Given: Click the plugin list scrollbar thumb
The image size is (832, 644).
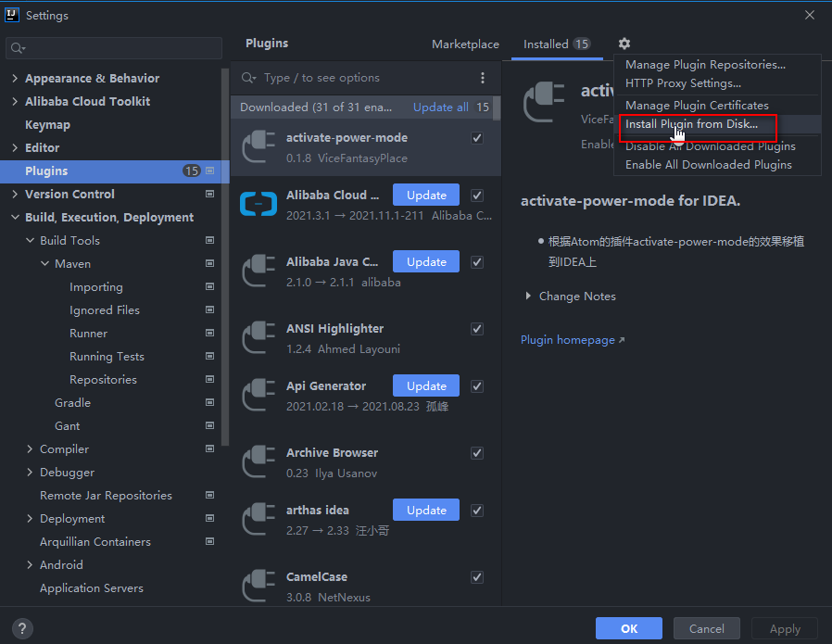Looking at the screenshot, I should (x=497, y=108).
